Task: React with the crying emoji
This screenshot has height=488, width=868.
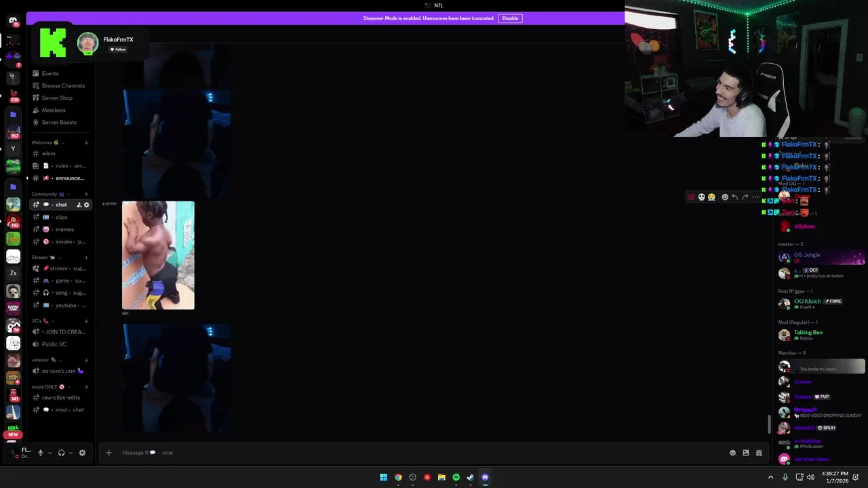Action: coord(711,197)
